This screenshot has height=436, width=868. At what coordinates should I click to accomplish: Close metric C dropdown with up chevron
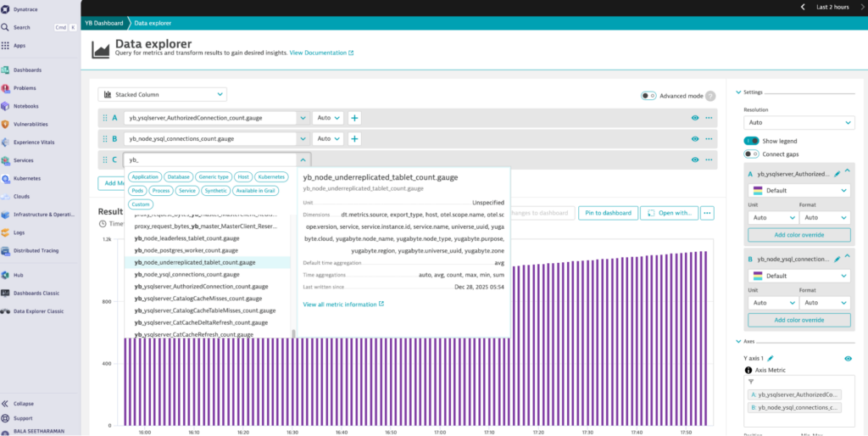coord(303,160)
